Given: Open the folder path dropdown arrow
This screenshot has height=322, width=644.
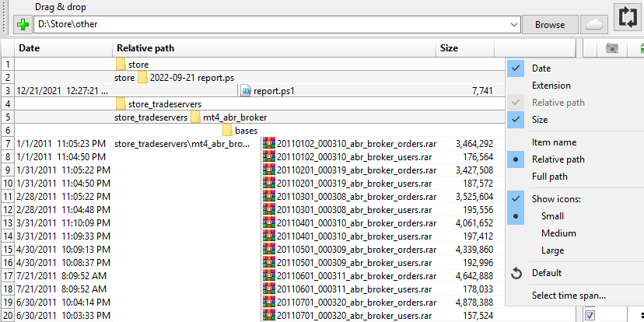Looking at the screenshot, I should (x=514, y=25).
